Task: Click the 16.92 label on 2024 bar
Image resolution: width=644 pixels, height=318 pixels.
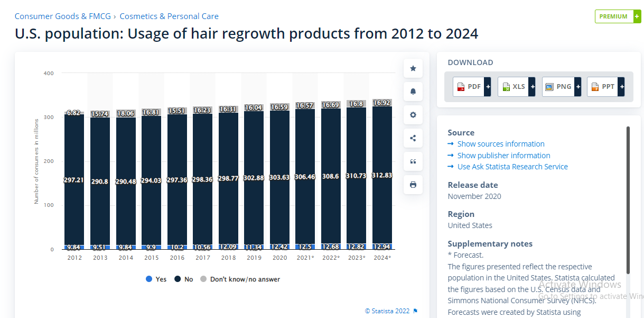Action: pos(382,103)
